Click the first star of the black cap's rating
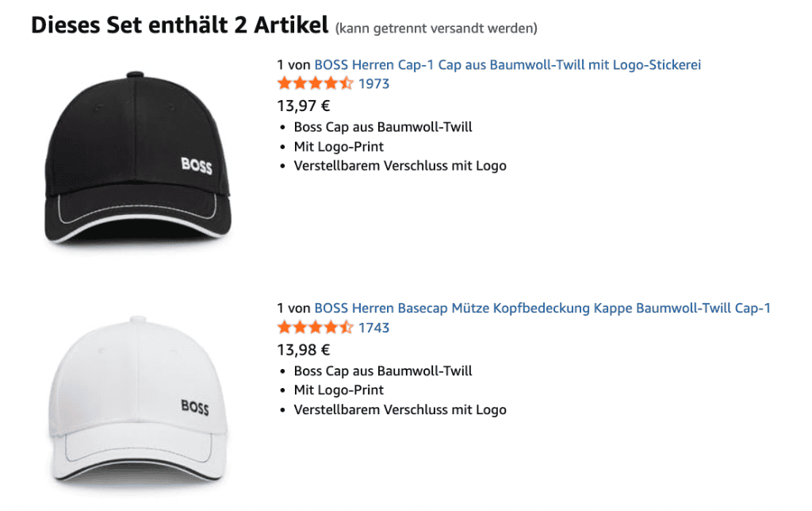812x511 pixels. pos(285,83)
